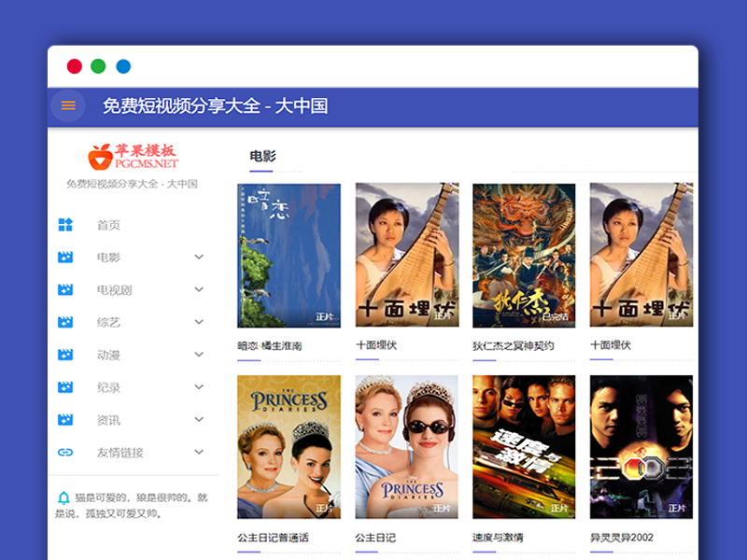Click the notice text 猫是可爱的

point(132,505)
